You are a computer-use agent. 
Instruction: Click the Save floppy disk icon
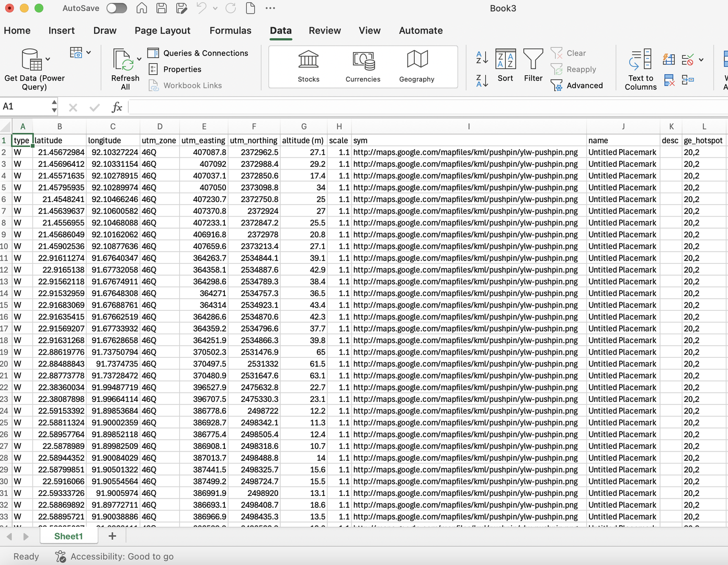click(162, 8)
